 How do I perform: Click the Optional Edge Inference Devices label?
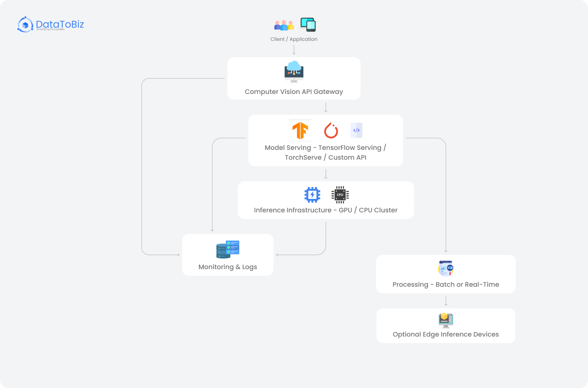[445, 334]
